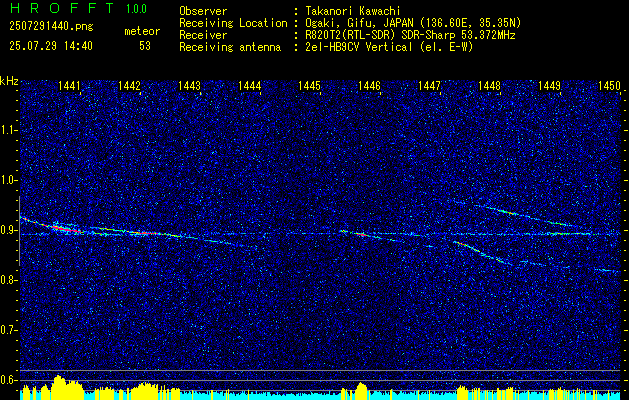Click the 1.1 kHz axis label
Screen dimensions: 629x400
(9, 130)
